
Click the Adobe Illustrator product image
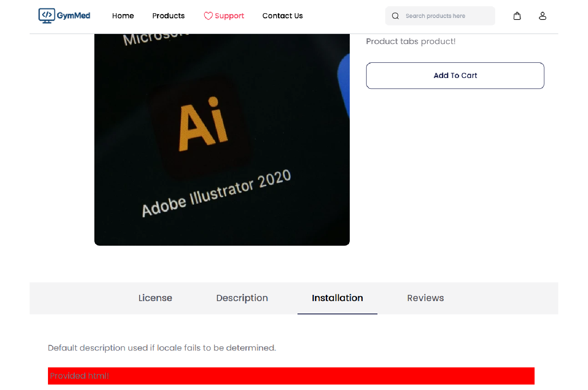click(x=222, y=140)
